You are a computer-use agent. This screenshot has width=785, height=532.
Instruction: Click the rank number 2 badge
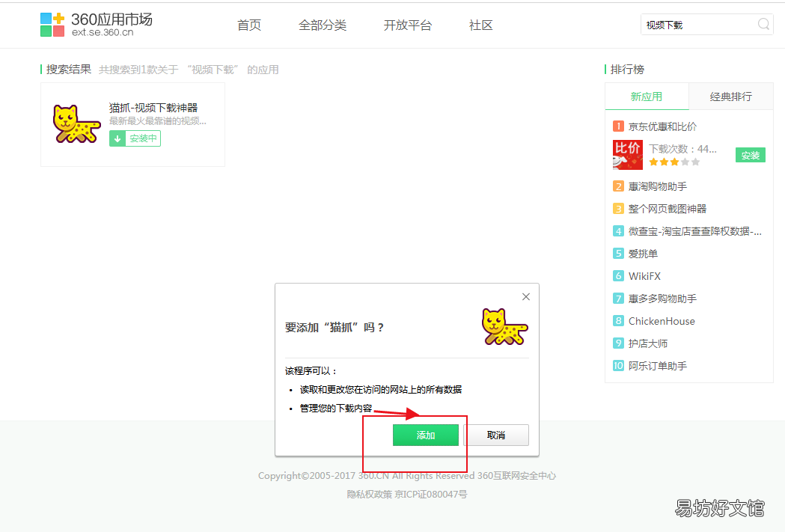click(618, 186)
